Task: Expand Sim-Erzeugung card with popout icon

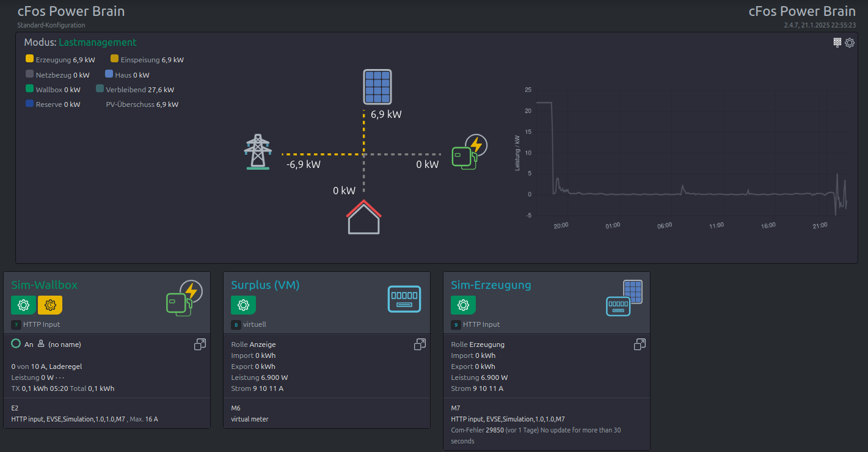Action: point(640,344)
